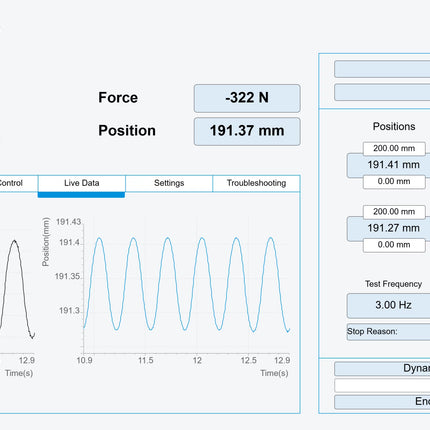This screenshot has width=430, height=430.
Task: Click the white field below the Dynamic button
Action: [382, 385]
